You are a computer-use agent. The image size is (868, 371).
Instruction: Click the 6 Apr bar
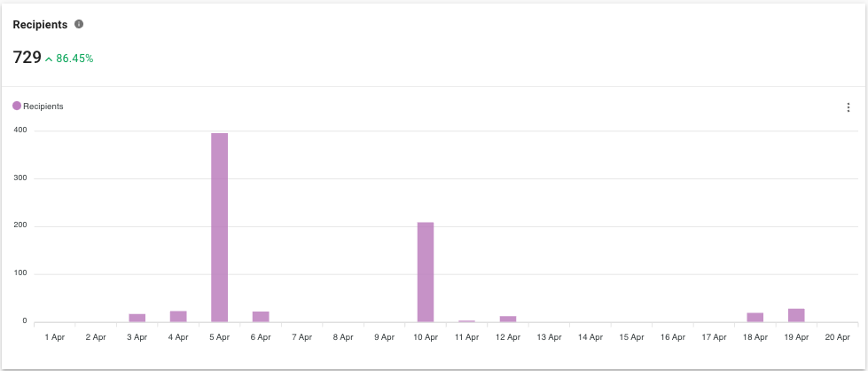tap(261, 316)
